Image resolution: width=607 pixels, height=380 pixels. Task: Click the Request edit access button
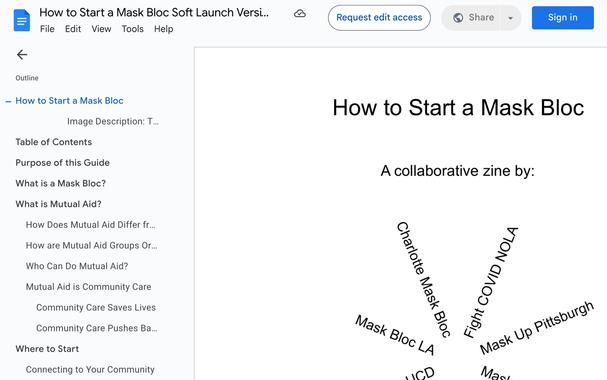(379, 18)
